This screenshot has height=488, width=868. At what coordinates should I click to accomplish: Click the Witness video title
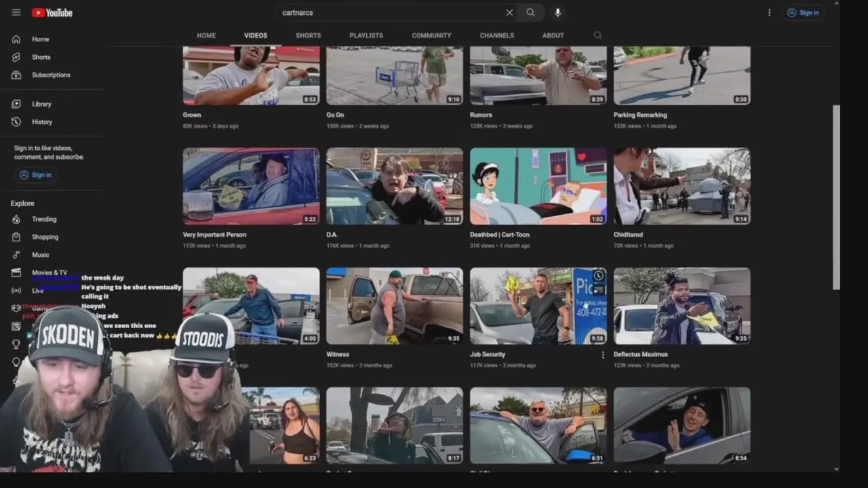click(338, 354)
